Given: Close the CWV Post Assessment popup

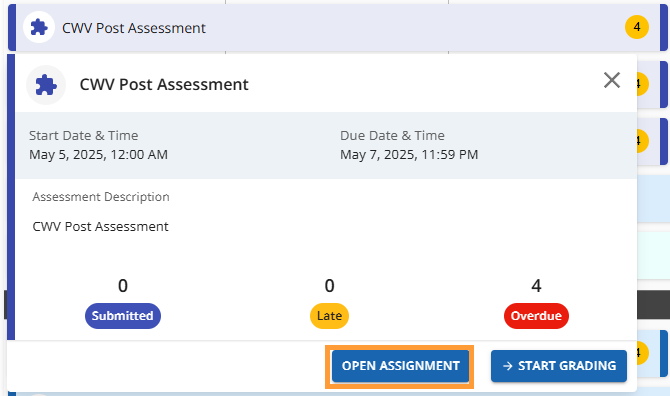Looking at the screenshot, I should point(611,80).
